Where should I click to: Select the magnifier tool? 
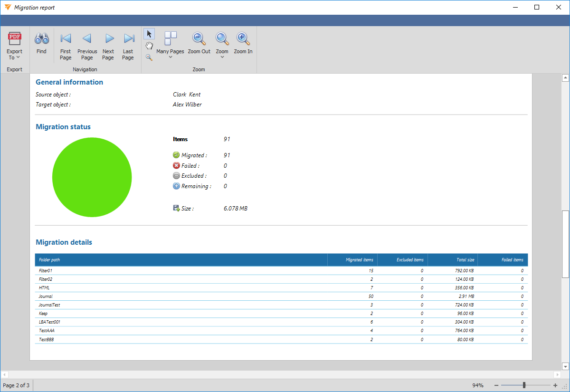tap(149, 57)
